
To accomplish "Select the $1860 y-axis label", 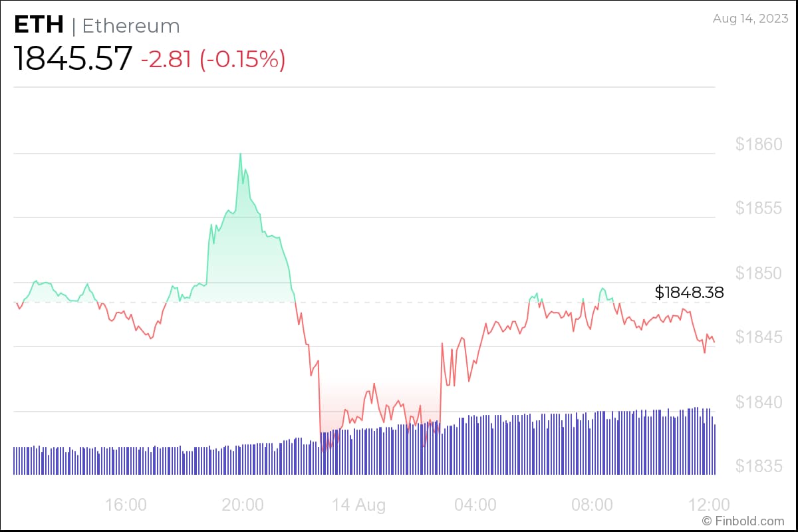I will (x=759, y=144).
